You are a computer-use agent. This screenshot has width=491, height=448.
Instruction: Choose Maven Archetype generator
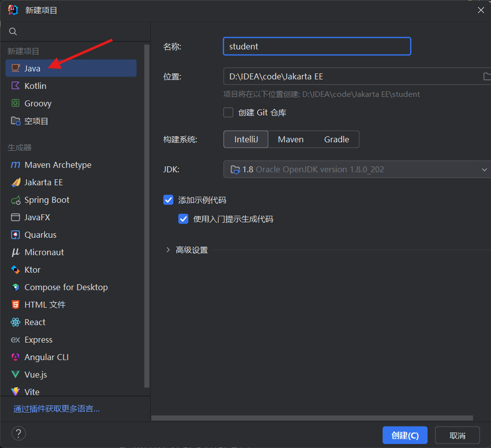(x=71, y=165)
